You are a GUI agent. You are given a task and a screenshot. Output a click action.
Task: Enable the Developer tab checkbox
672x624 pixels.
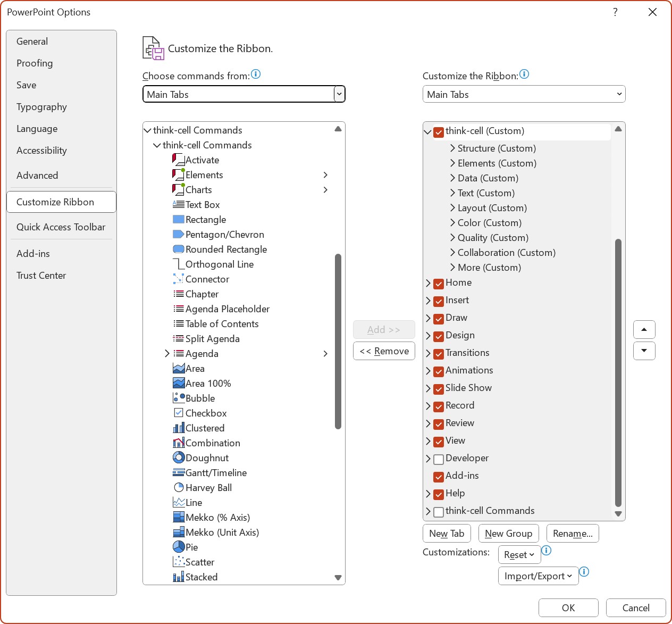click(439, 459)
